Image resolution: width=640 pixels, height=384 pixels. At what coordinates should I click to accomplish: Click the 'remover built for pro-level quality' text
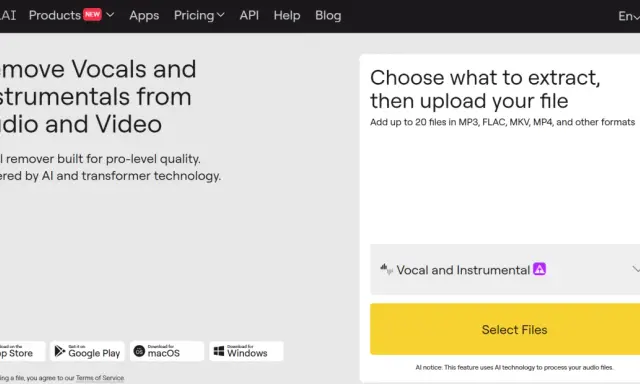click(x=103, y=159)
